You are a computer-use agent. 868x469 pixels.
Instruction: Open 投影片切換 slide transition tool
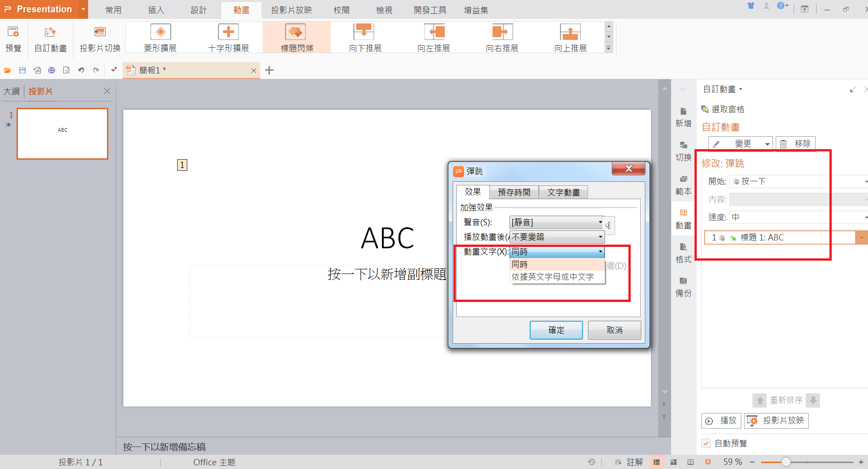pos(100,39)
